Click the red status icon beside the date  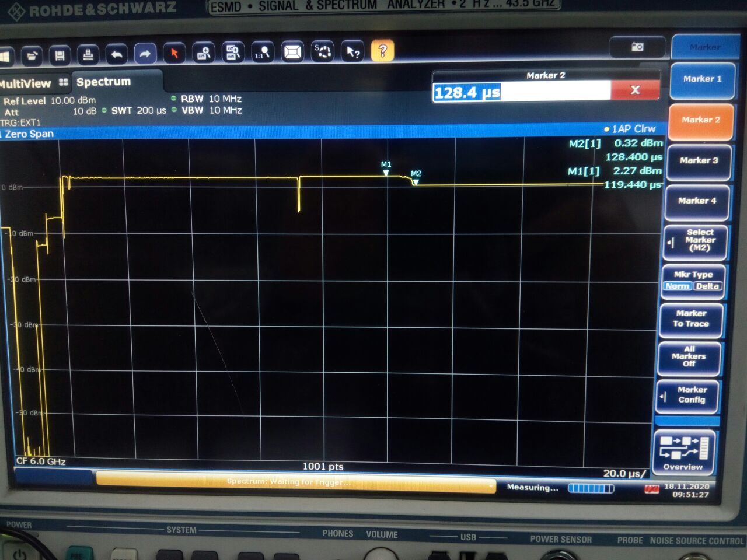(651, 489)
